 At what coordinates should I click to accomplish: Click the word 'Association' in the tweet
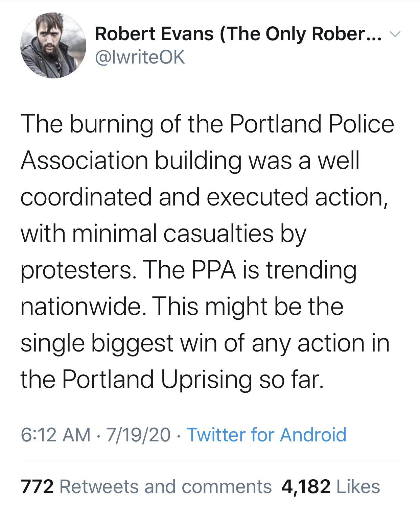[85, 160]
